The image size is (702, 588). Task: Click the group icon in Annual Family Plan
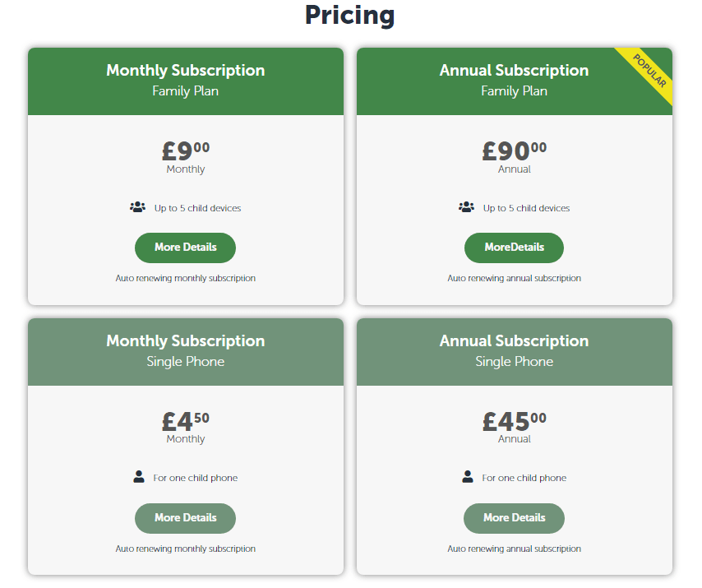click(x=466, y=207)
